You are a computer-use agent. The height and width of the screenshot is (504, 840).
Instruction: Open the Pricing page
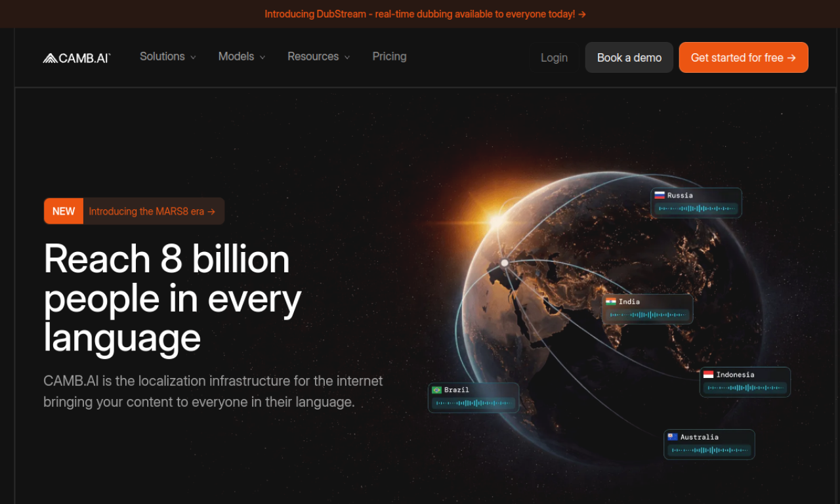click(390, 56)
